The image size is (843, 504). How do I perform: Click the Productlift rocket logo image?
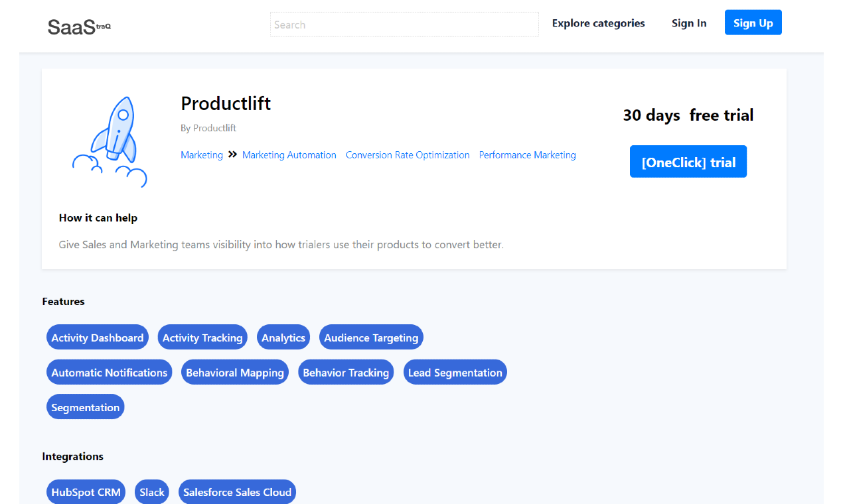pos(110,141)
